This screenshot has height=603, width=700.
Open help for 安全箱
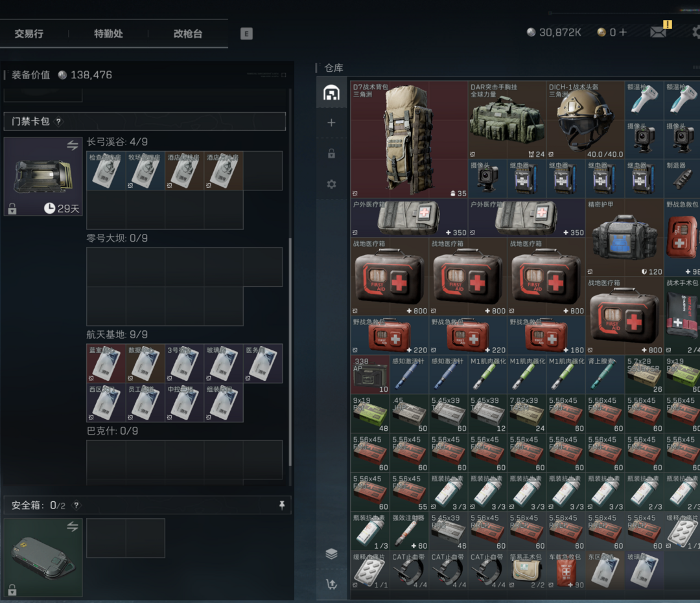click(76, 505)
